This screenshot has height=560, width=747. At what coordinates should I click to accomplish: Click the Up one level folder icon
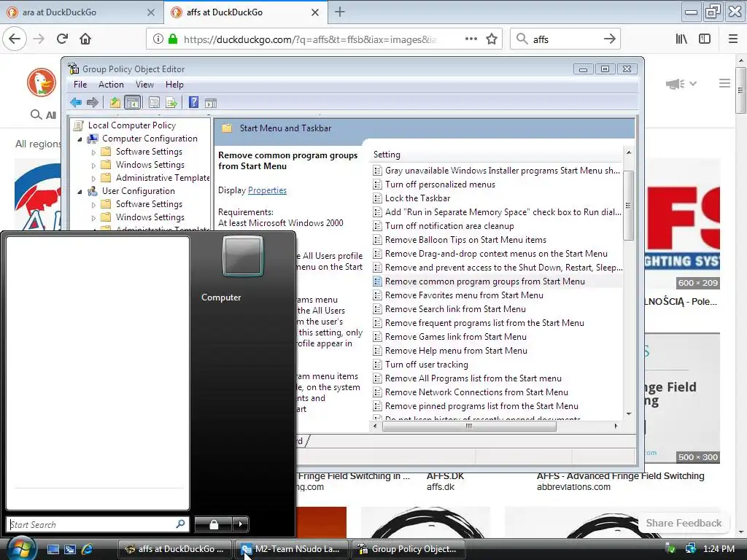pyautogui.click(x=115, y=102)
